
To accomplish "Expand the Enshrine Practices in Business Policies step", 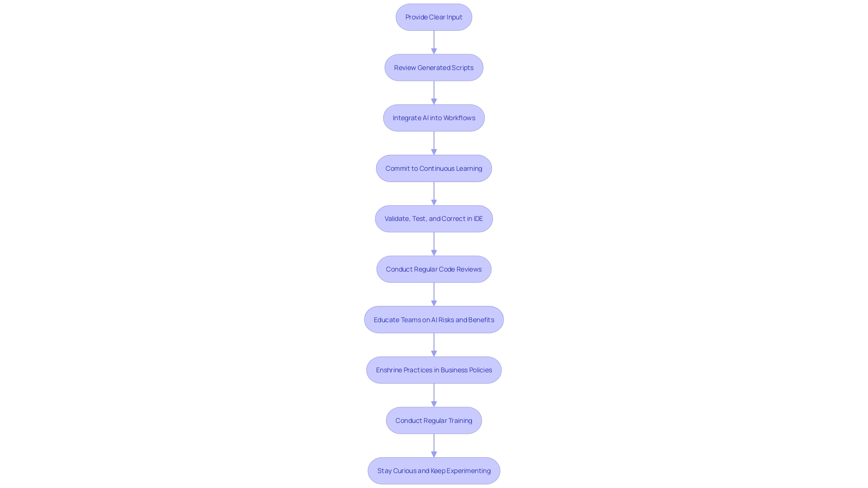I will point(434,370).
